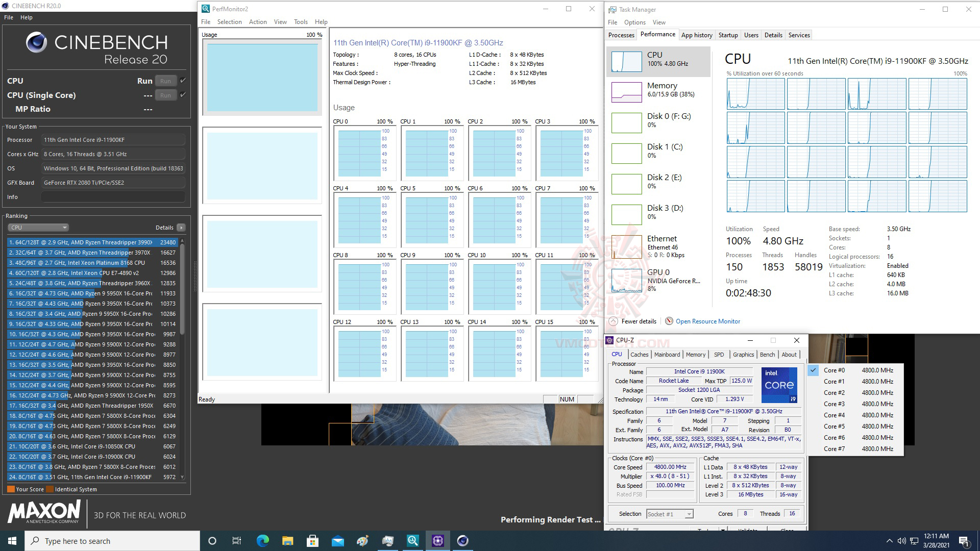
Task: Toggle the CPU test checkbox in Cinebench
Action: click(183, 81)
